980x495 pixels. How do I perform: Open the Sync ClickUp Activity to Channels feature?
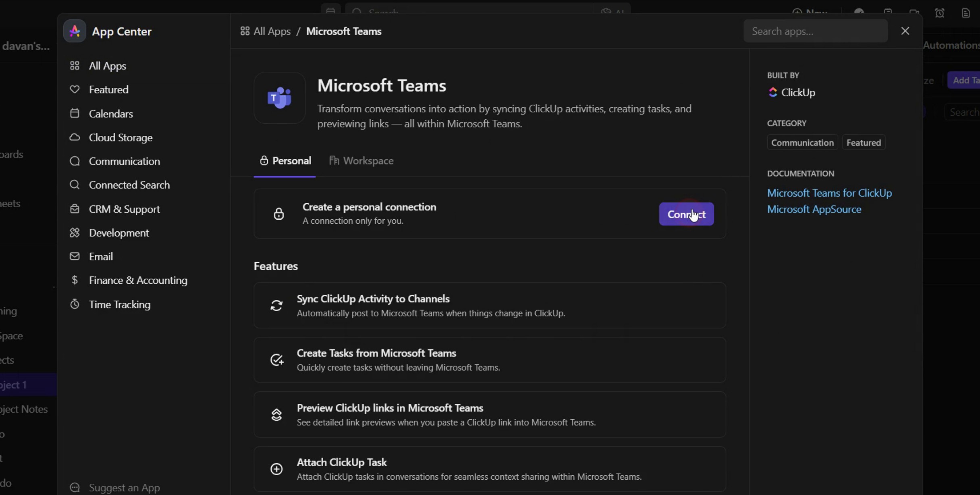(489, 306)
